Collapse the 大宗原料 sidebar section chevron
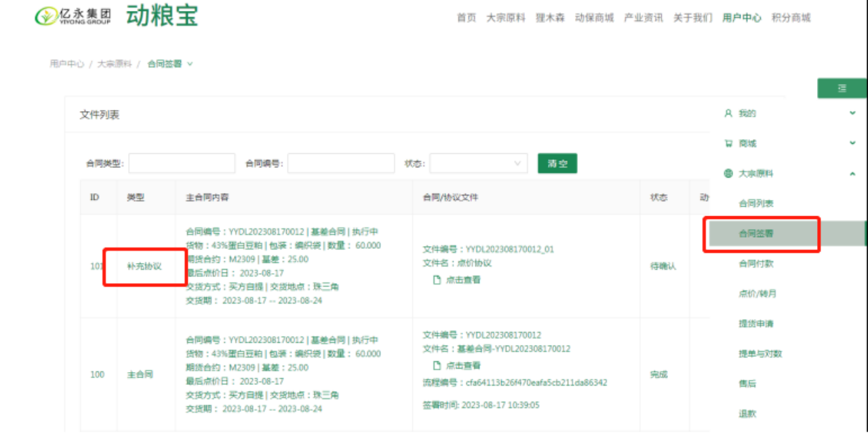Image resolution: width=868 pixels, height=433 pixels. point(852,173)
